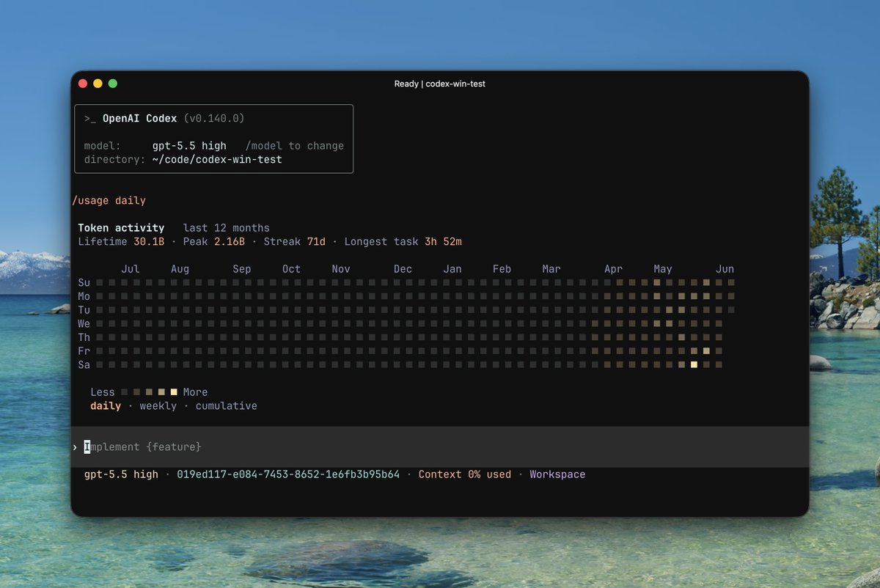Click the › prompt chevron
The height and width of the screenshot is (588, 880).
pos(75,447)
